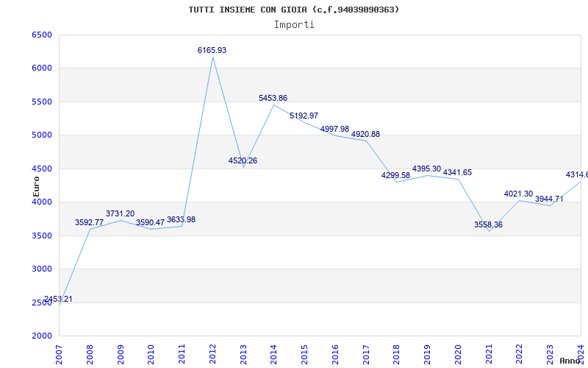Click the 4520.26 data label
This screenshot has width=588, height=368.
pos(243,160)
